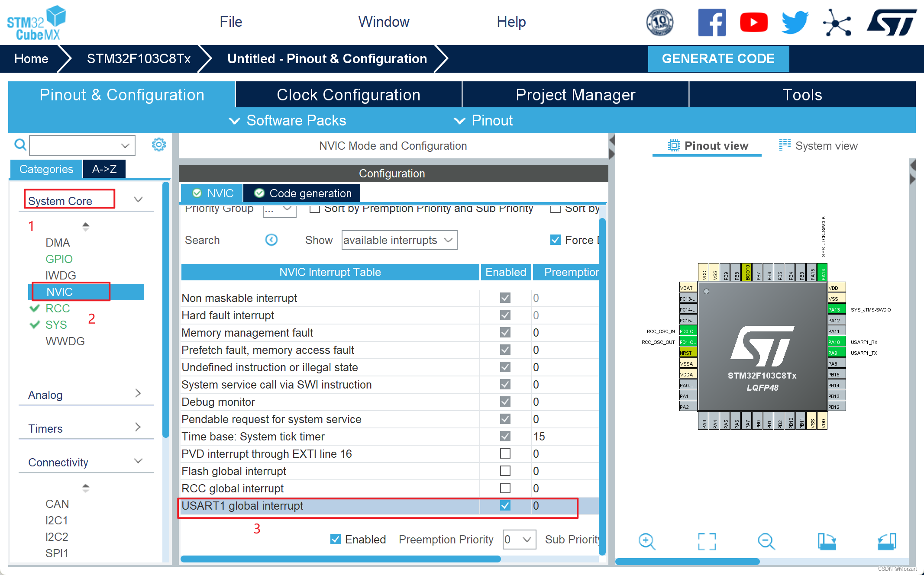The width and height of the screenshot is (924, 575).
Task: Collapse the System Core category chevron
Action: point(138,199)
